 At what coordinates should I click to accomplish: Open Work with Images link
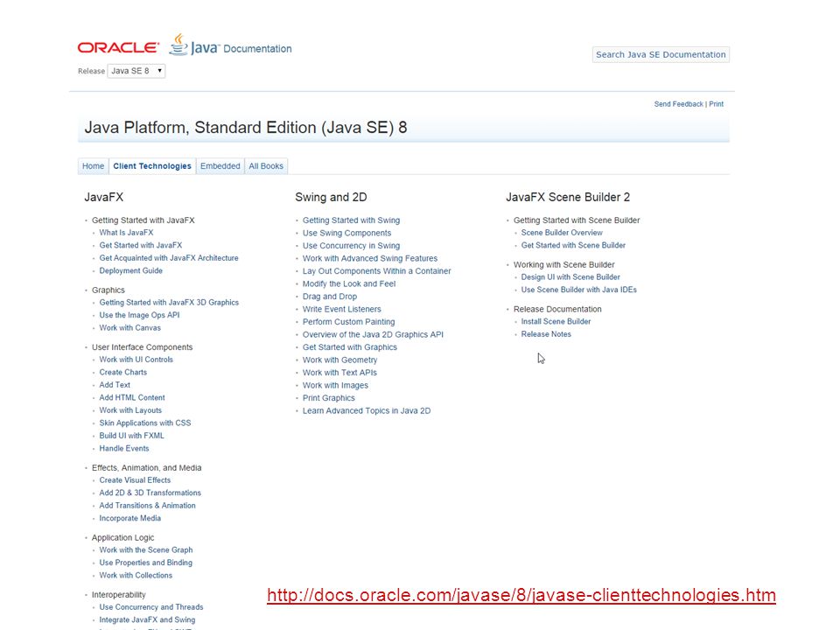335,385
